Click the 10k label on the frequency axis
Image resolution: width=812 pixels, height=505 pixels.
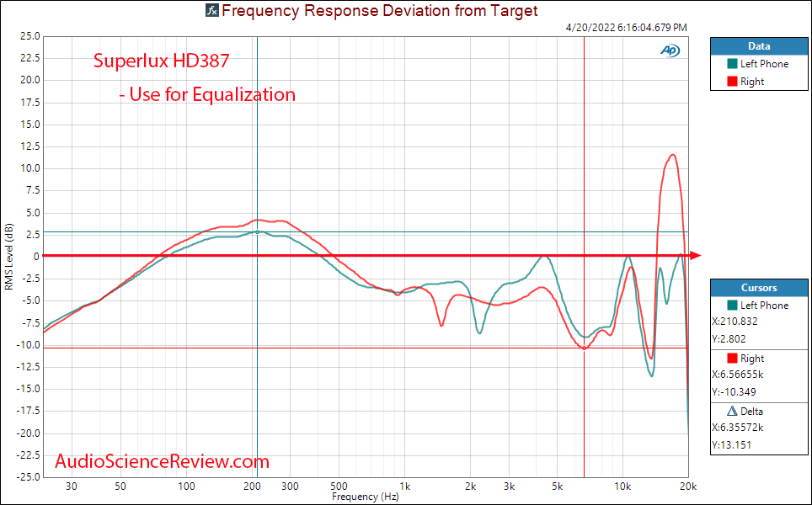point(622,486)
